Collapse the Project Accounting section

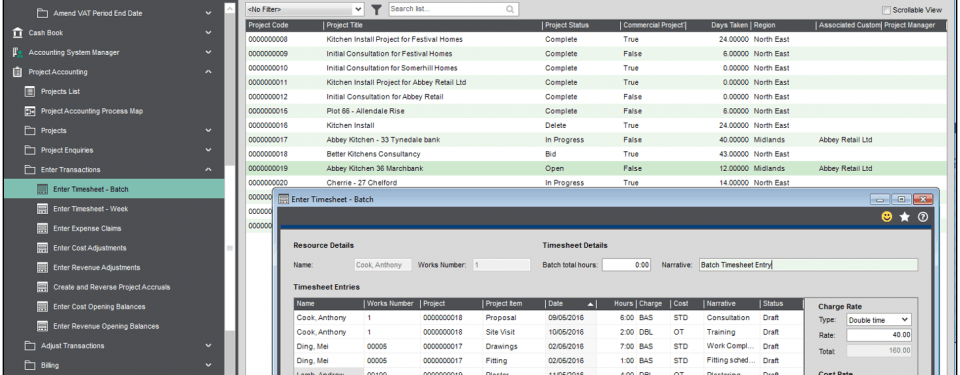[x=208, y=72]
